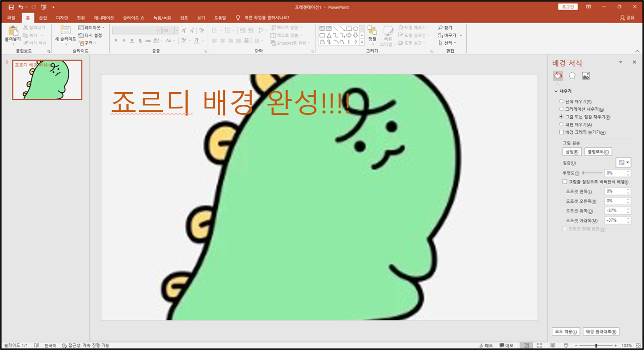Switch to Normal view icon in the status bar
This screenshot has height=350, width=644.
click(526, 345)
